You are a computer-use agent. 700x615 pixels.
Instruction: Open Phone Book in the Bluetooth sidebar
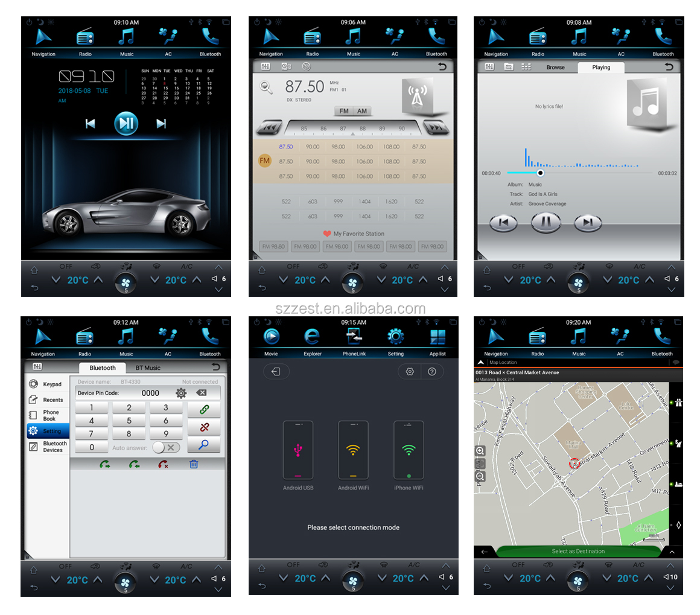point(47,415)
